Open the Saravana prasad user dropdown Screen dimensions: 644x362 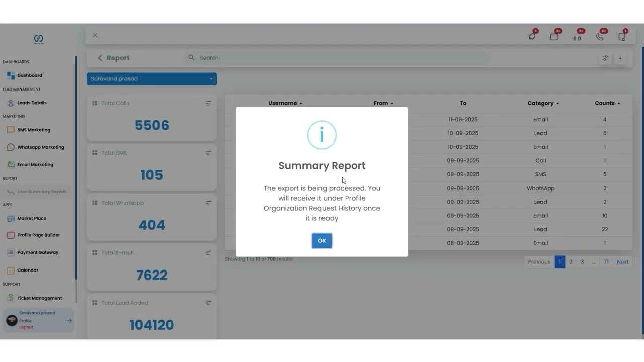pos(151,79)
